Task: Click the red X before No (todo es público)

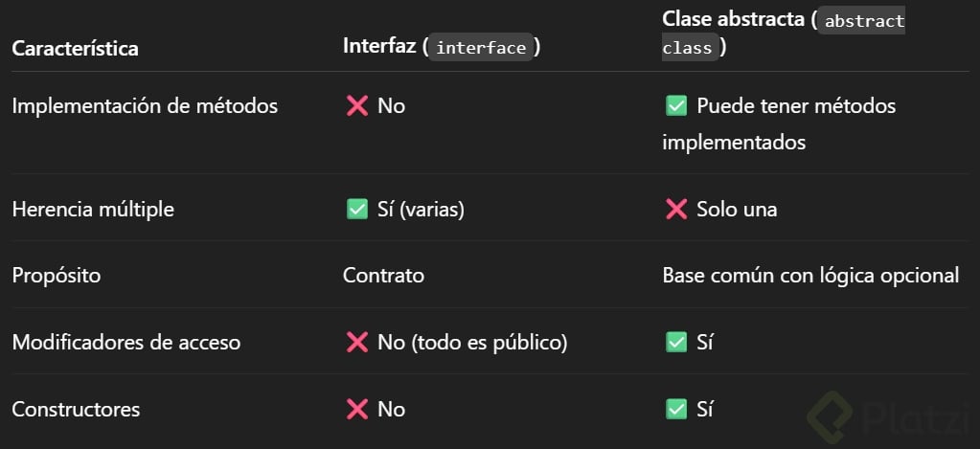Action: [357, 343]
